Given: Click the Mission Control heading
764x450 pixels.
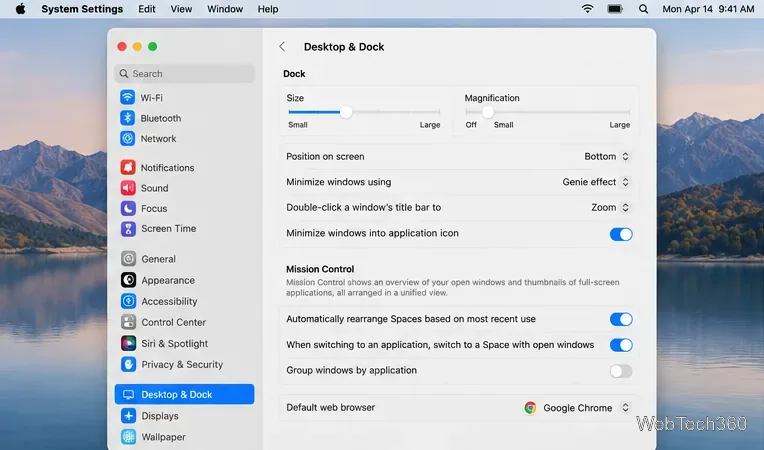Looking at the screenshot, I should pos(320,269).
